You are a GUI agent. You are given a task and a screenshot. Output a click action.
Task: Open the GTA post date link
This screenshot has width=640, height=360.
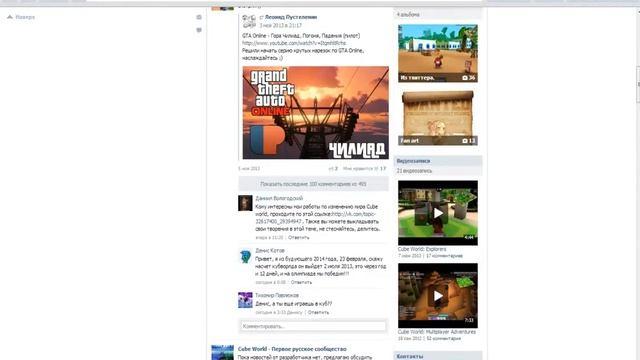click(249, 169)
